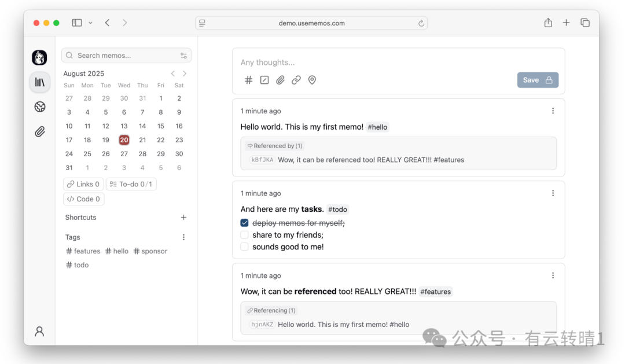Go to next calendar month
625x364 pixels.
pos(185,73)
